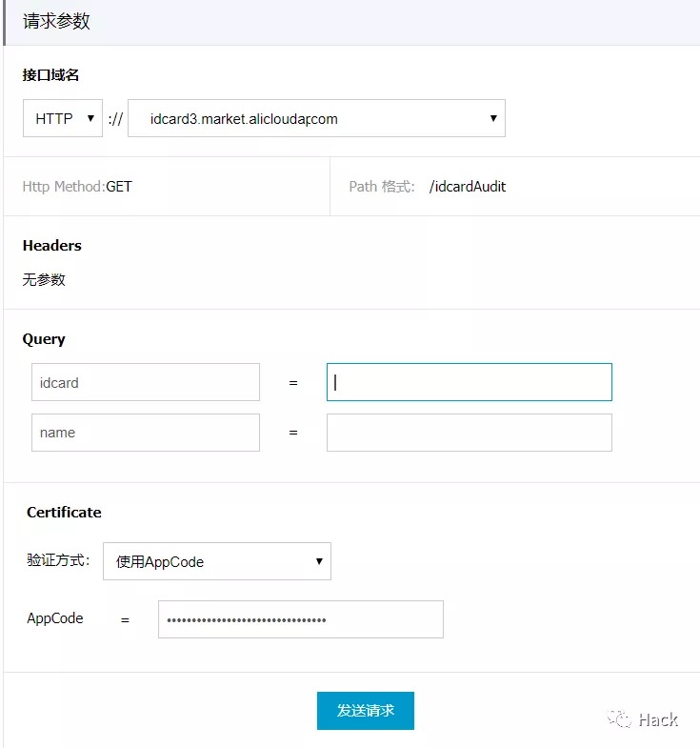Click the 验证方式: label
This screenshot has height=748, width=700.
pyautogui.click(x=58, y=560)
